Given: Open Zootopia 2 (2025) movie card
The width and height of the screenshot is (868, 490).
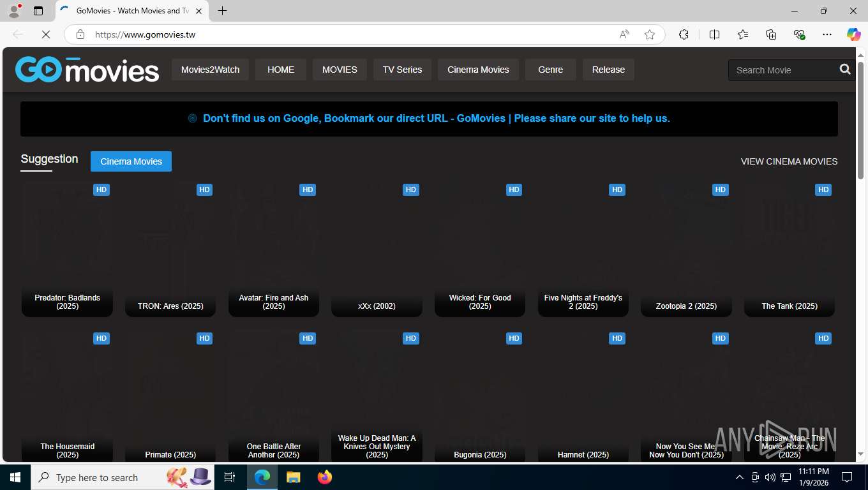Looking at the screenshot, I should pyautogui.click(x=686, y=249).
